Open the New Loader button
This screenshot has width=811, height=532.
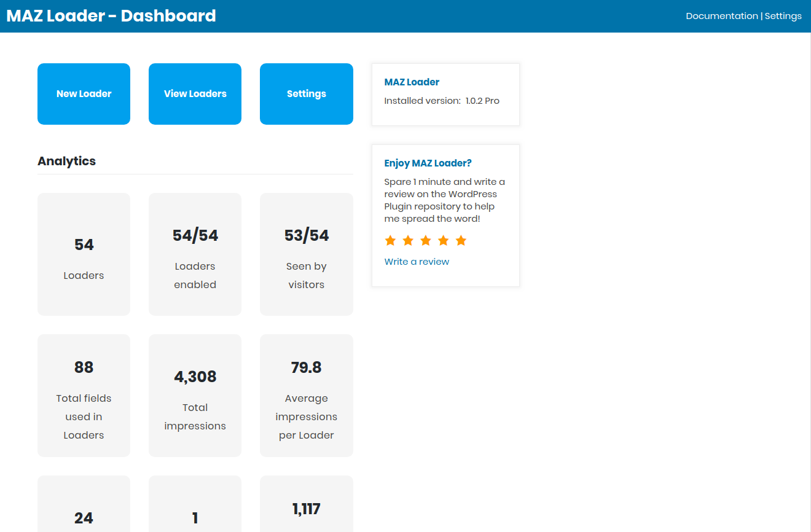pyautogui.click(x=84, y=94)
